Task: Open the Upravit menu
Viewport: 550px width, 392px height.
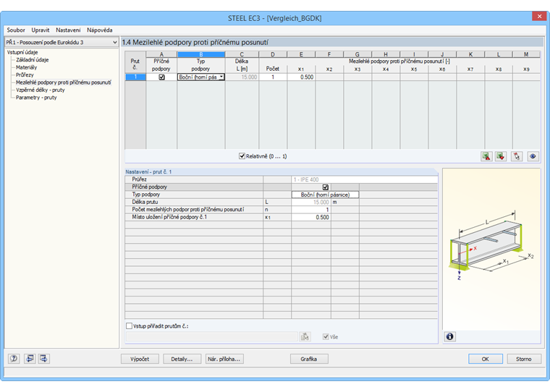Action: (x=41, y=30)
